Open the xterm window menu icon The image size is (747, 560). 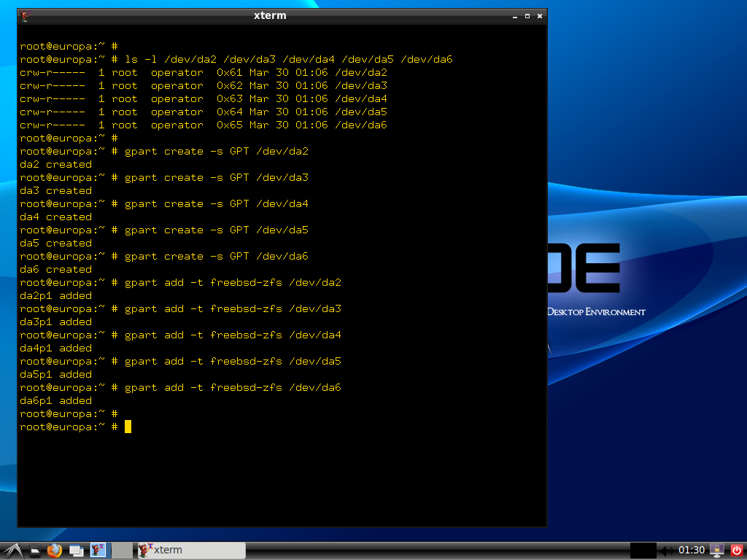click(26, 15)
